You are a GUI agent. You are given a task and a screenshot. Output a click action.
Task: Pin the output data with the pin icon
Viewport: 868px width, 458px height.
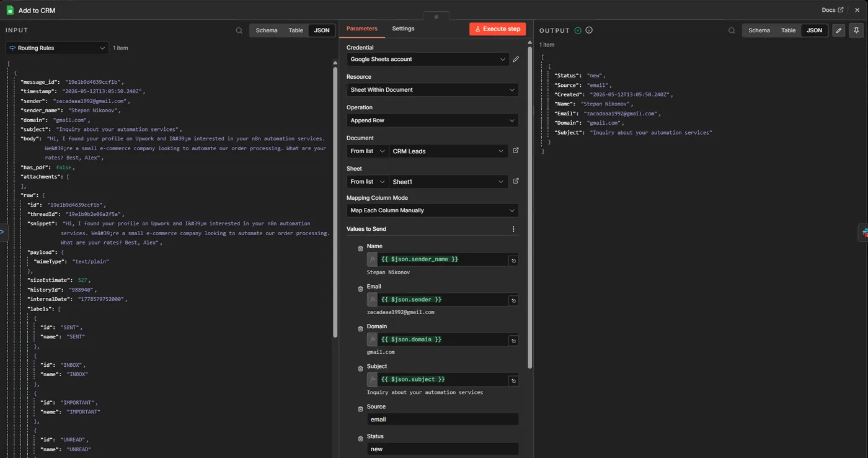coord(856,30)
